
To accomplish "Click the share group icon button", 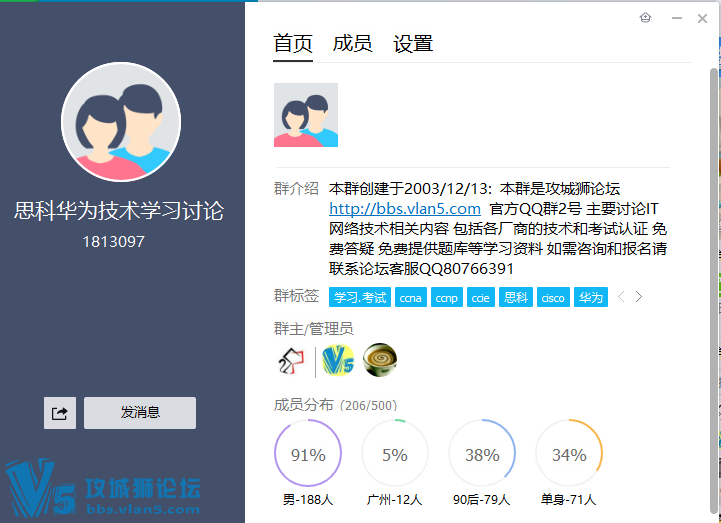I will [60, 413].
